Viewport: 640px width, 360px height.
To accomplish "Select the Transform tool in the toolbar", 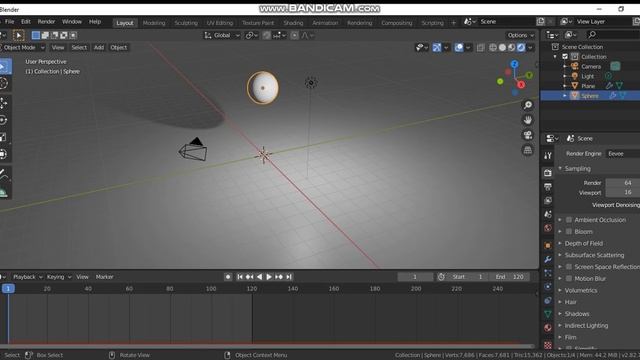I will 4,154.
